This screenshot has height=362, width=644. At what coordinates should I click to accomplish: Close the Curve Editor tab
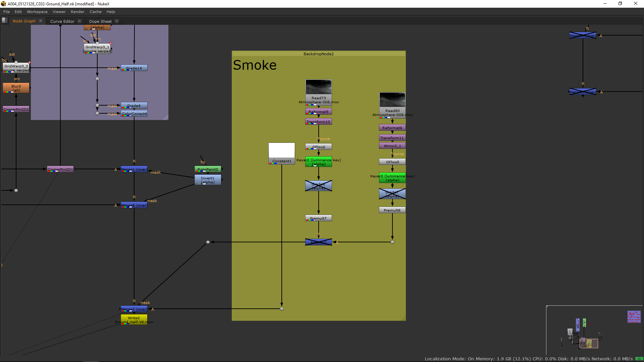tap(79, 21)
